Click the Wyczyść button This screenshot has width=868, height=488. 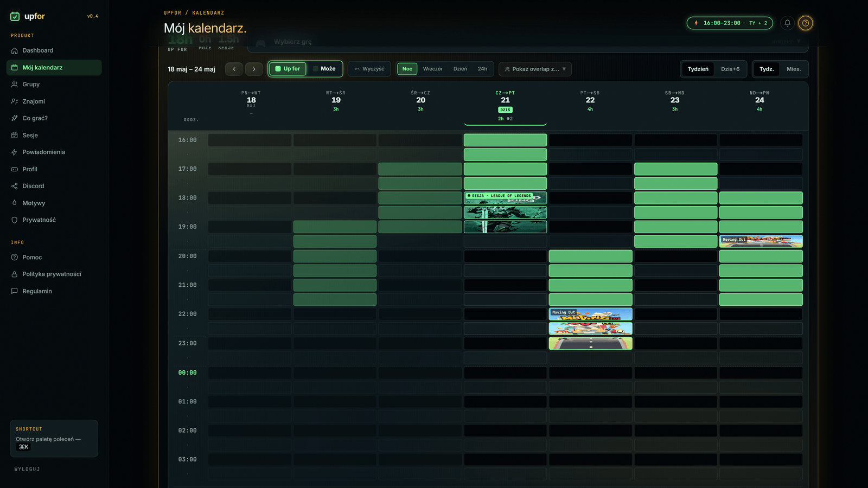coord(369,69)
